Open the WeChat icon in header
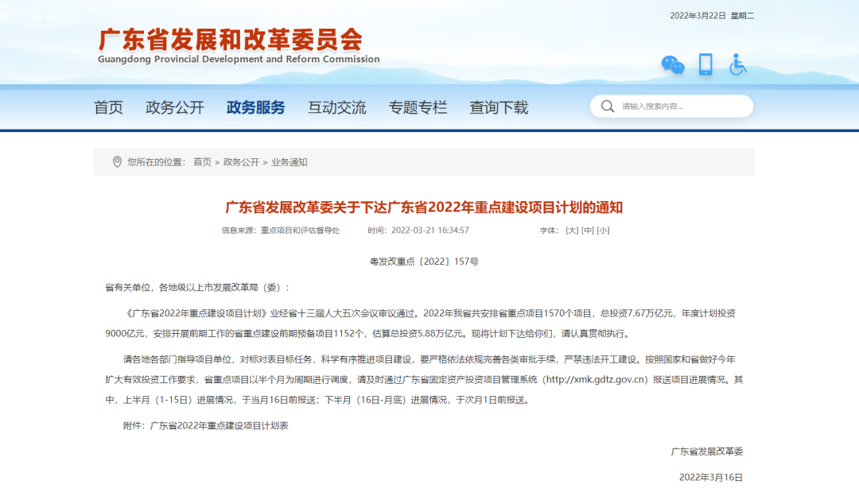Viewport: 859px width, 504px height. (673, 65)
